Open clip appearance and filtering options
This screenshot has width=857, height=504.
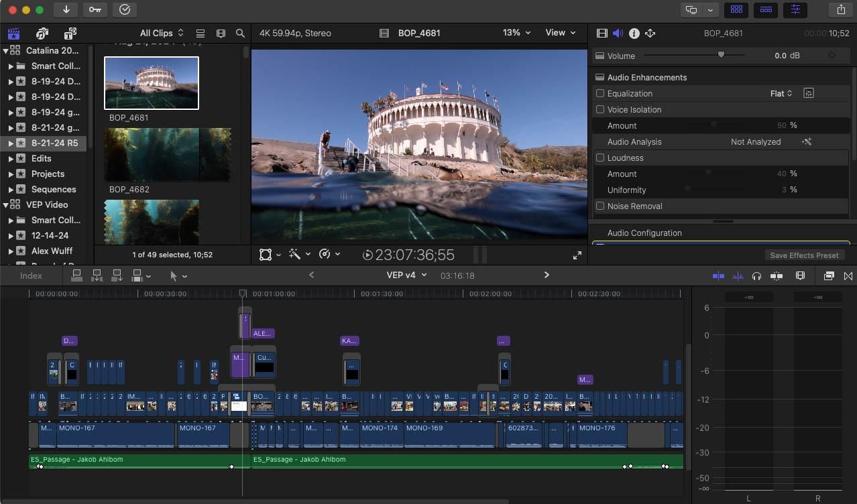(221, 33)
